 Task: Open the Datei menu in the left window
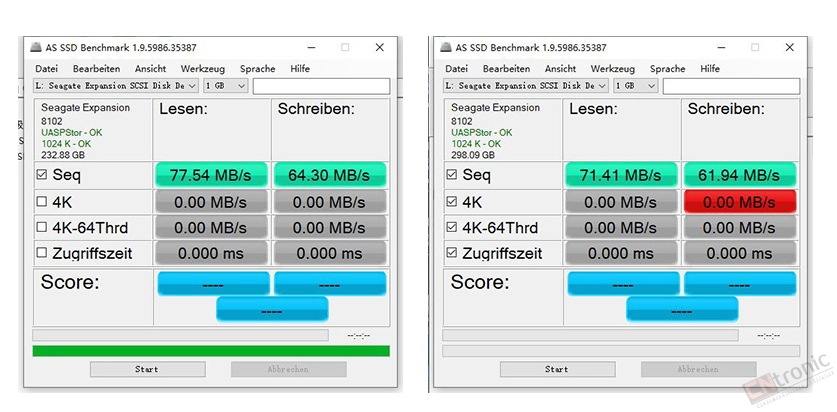(x=46, y=69)
